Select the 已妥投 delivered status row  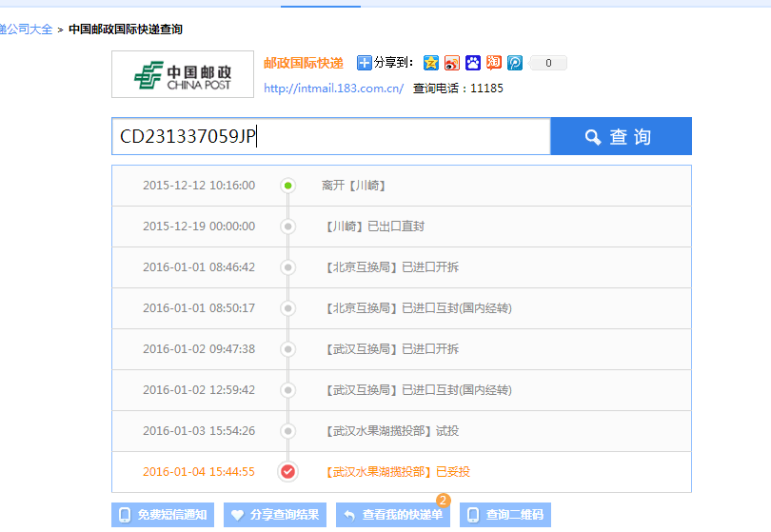point(401,471)
